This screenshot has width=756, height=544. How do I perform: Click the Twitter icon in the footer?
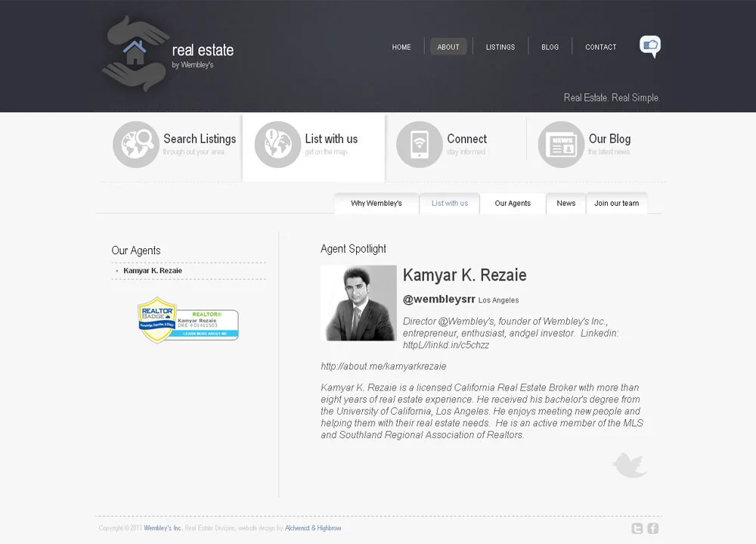point(637,528)
